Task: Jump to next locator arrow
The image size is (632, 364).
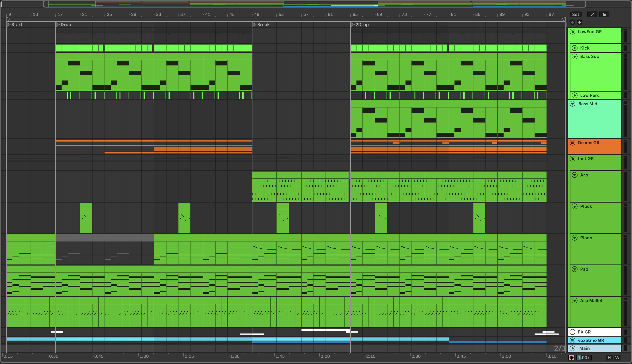Action: [580, 23]
